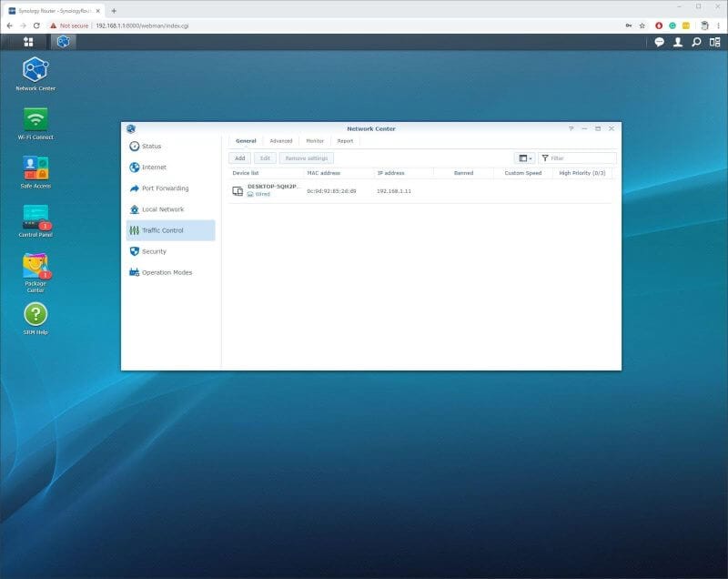
Task: Open the Report tab
Action: tap(345, 141)
